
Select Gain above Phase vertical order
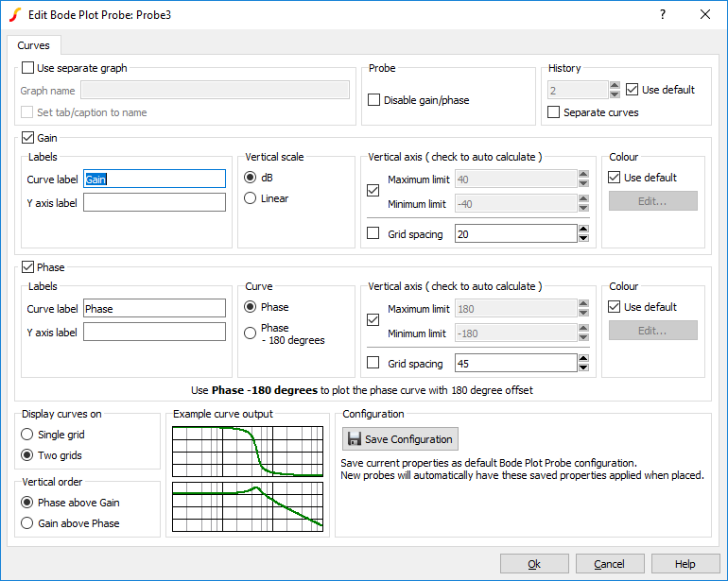27,523
